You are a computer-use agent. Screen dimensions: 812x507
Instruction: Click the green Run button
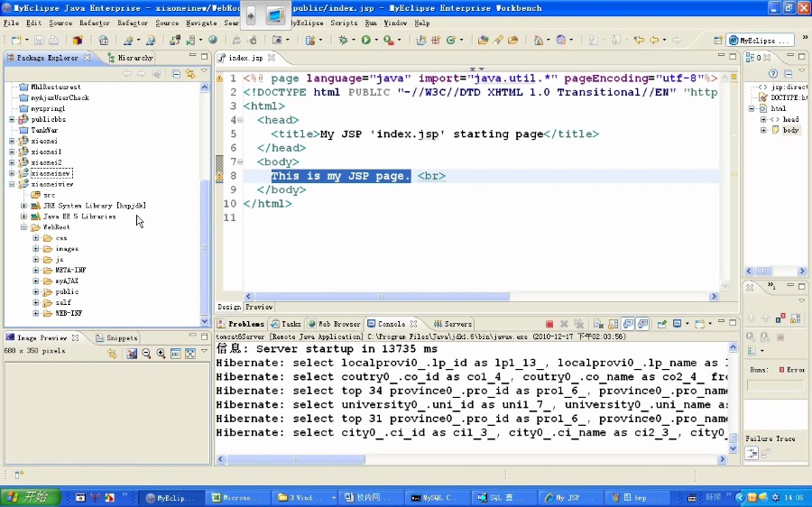[x=366, y=41]
